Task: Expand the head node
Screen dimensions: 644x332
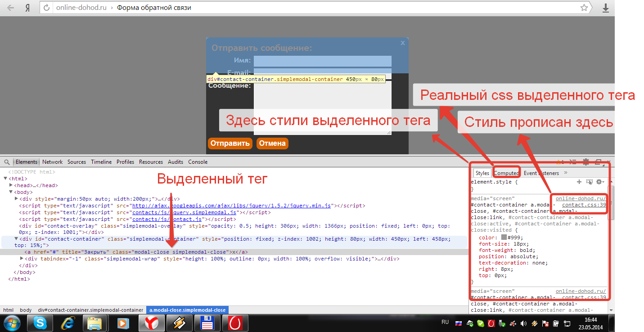Action: [x=11, y=185]
